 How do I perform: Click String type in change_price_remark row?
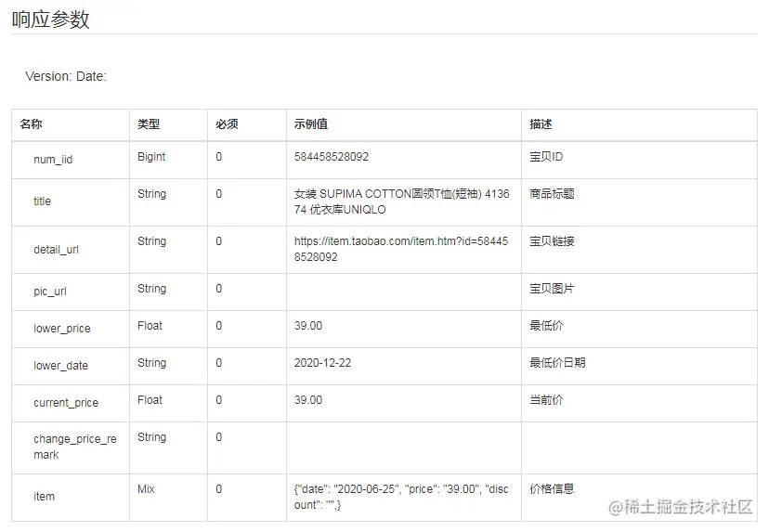tap(151, 437)
